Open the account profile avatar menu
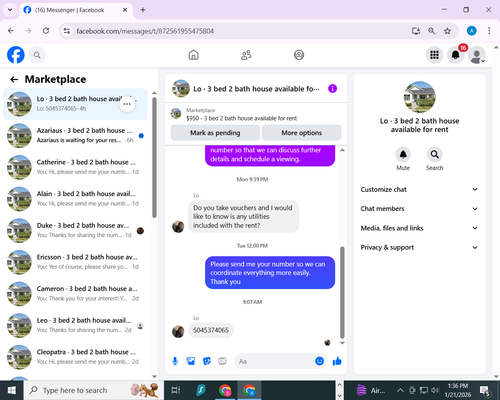The width and height of the screenshot is (500, 400). tap(477, 55)
